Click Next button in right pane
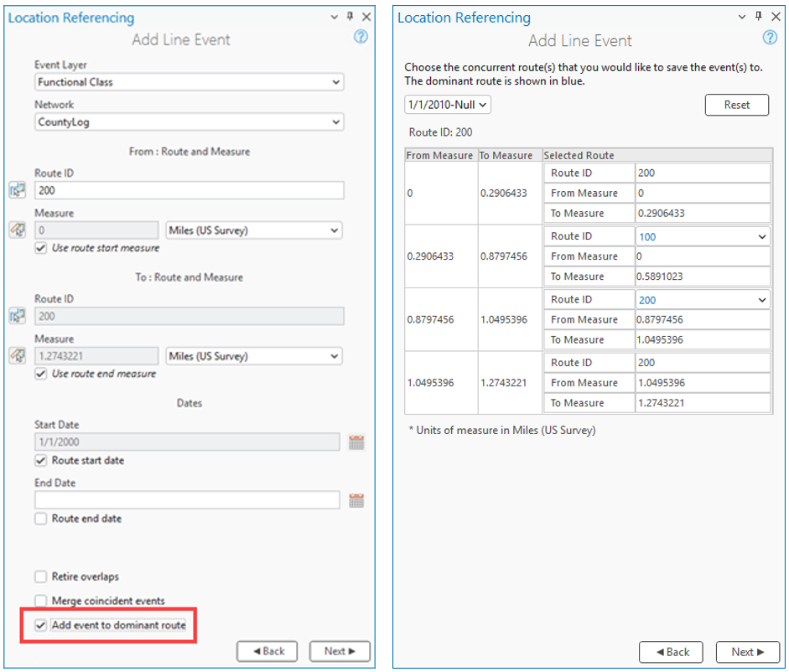The image size is (789, 672). click(x=748, y=653)
